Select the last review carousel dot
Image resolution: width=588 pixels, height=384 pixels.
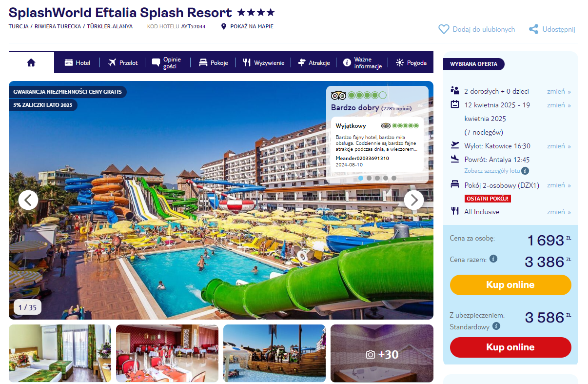tap(394, 178)
